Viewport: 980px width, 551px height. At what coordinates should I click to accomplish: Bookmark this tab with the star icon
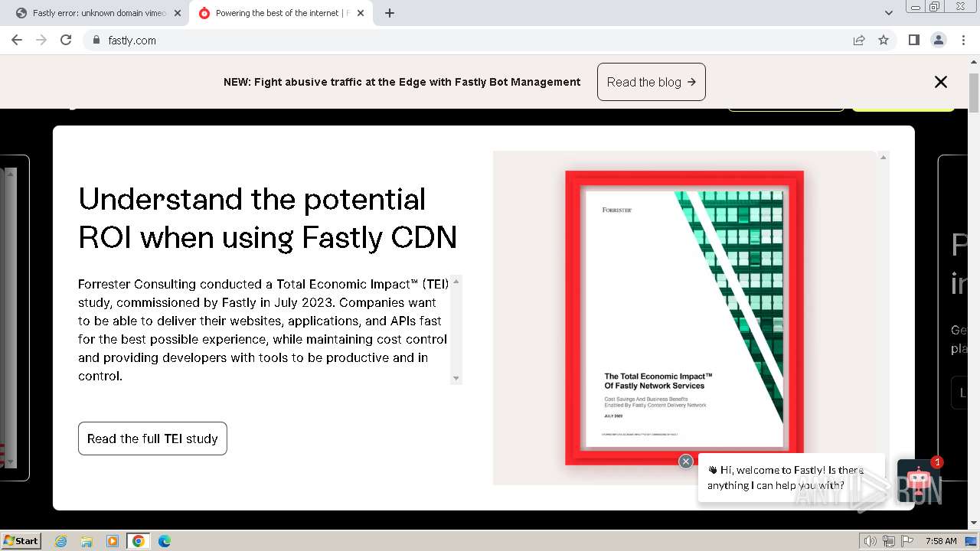884,40
